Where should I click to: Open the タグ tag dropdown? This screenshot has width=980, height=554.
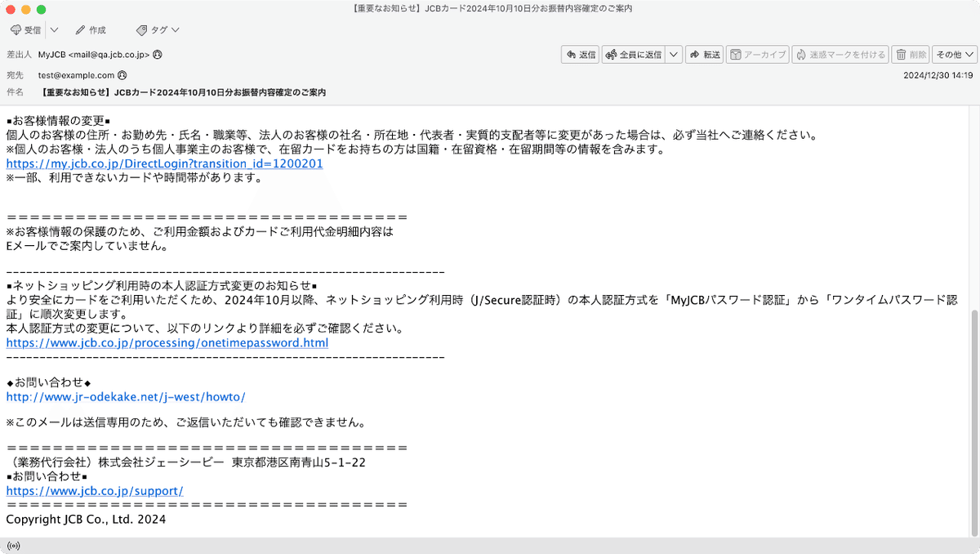tap(158, 30)
